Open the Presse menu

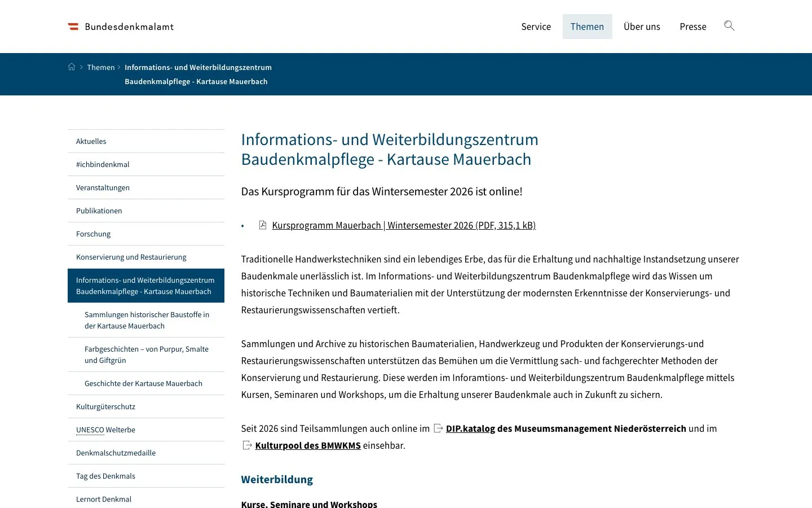pos(693,27)
